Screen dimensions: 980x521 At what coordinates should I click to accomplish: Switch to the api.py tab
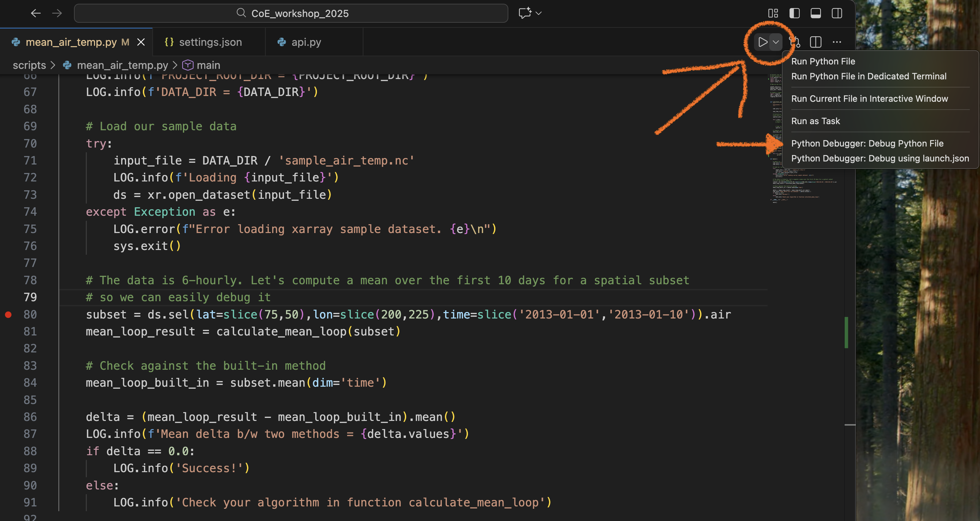coord(305,42)
